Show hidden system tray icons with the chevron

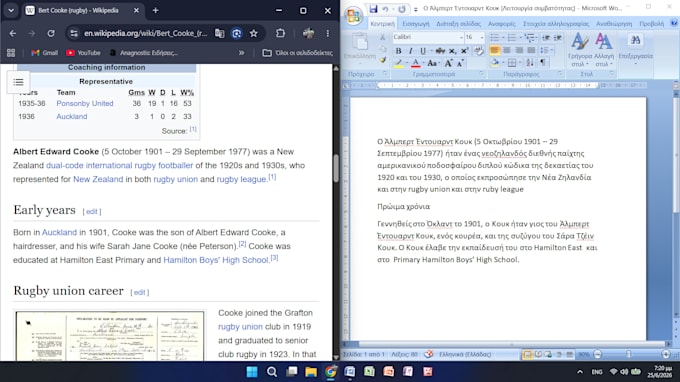tap(580, 372)
